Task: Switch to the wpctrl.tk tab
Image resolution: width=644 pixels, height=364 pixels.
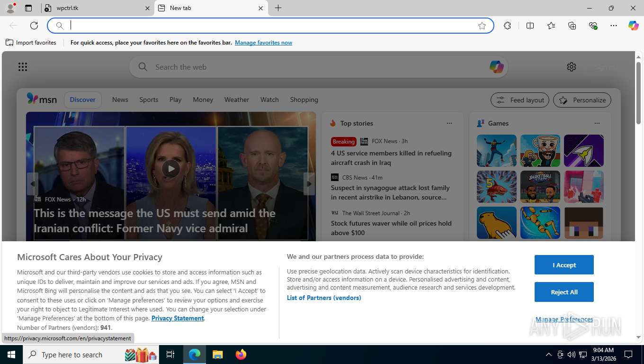Action: (97, 8)
